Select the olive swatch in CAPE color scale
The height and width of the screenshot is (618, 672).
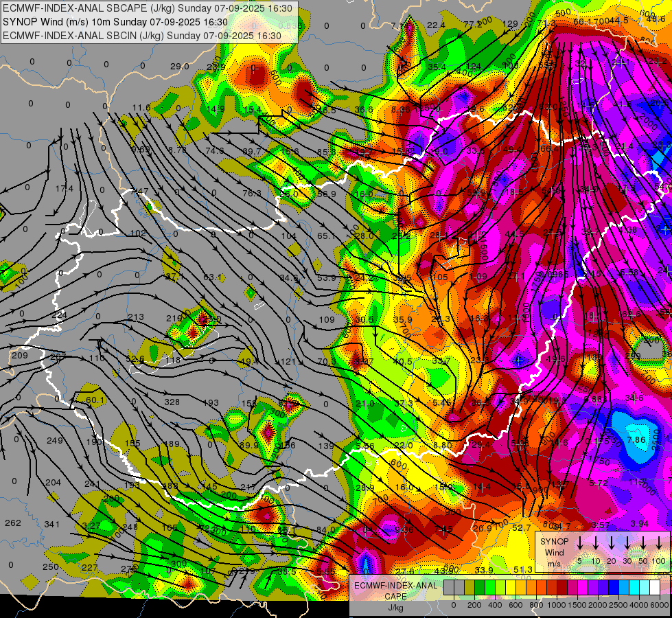[x=470, y=587]
